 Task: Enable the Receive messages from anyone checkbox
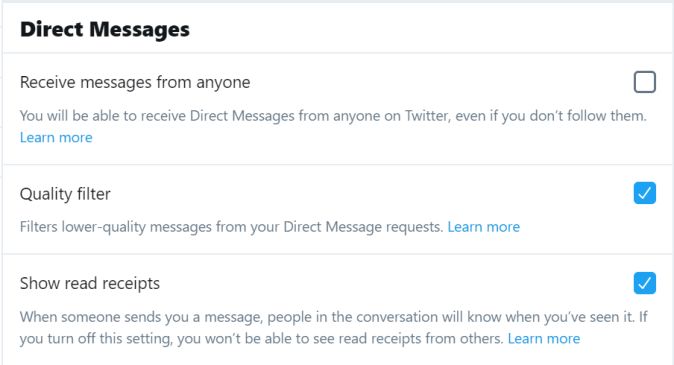pos(644,82)
